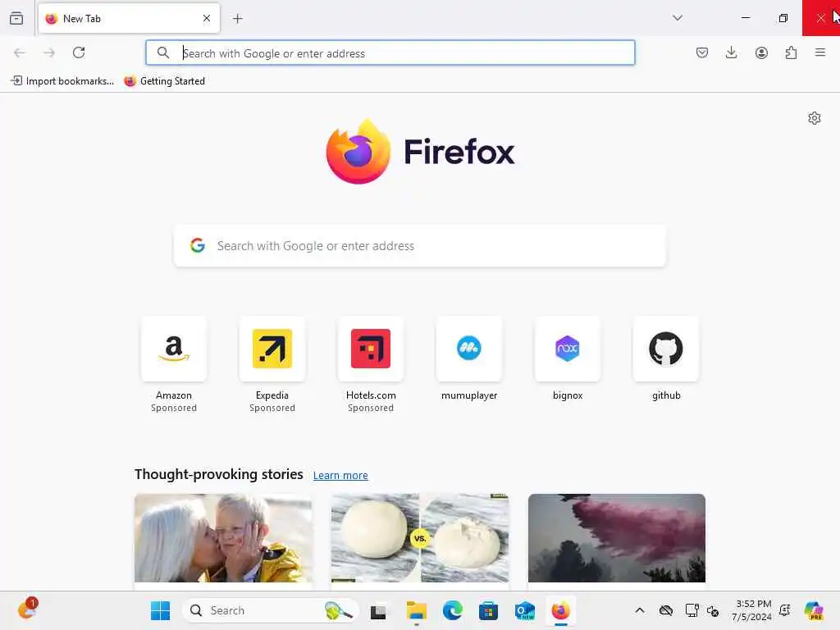Viewport: 840px width, 630px height.
Task: Show hidden system tray icons
Action: [640, 610]
